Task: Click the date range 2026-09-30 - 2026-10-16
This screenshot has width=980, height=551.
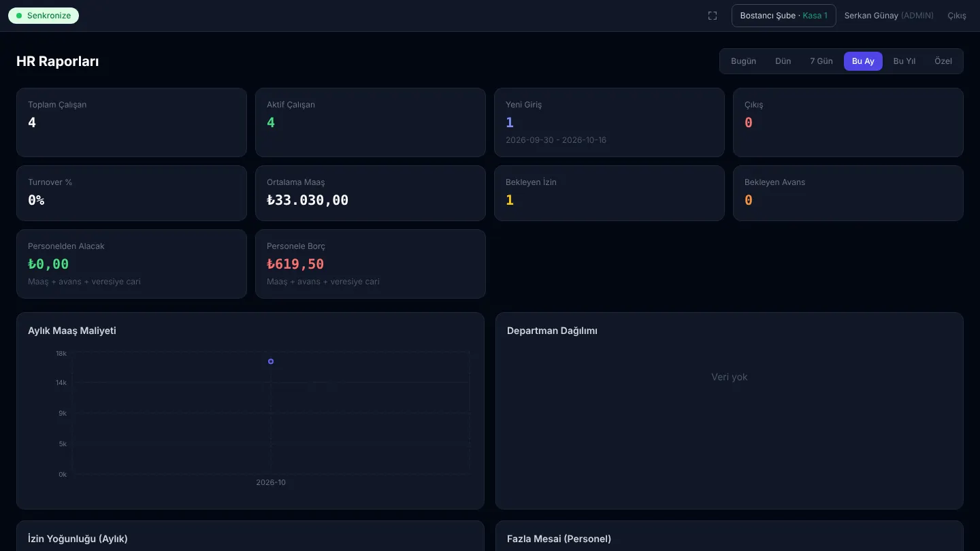Action: (x=556, y=140)
